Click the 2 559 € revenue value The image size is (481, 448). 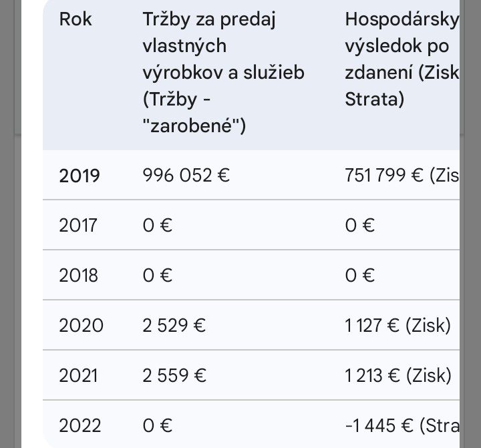174,375
